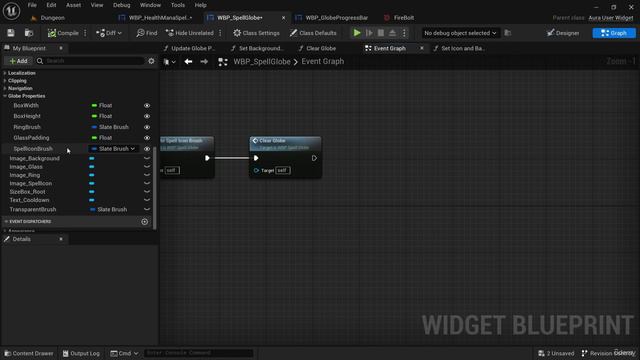The height and width of the screenshot is (360, 640).
Task: Toggle SpellIconBrush variable visibility eye
Action: point(147,149)
